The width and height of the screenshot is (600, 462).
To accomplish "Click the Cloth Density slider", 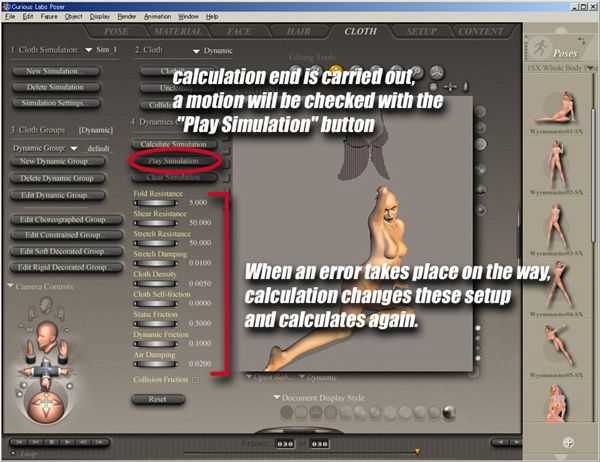I will point(155,284).
